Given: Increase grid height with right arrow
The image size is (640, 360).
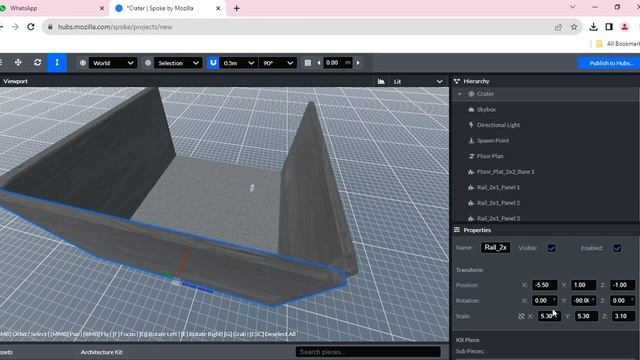Looking at the screenshot, I should pyautogui.click(x=358, y=63).
